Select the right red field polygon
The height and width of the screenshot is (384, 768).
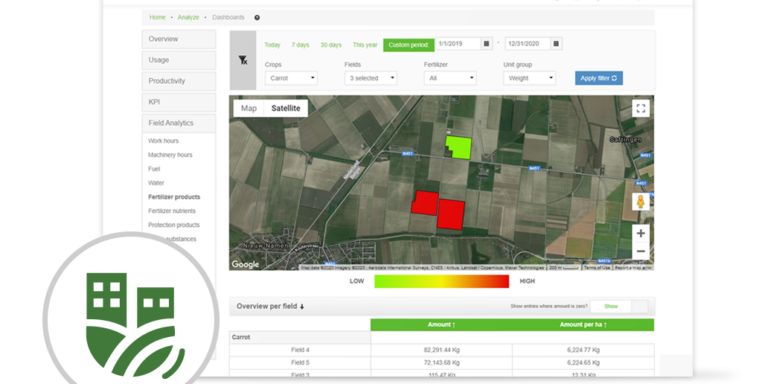coord(451,214)
